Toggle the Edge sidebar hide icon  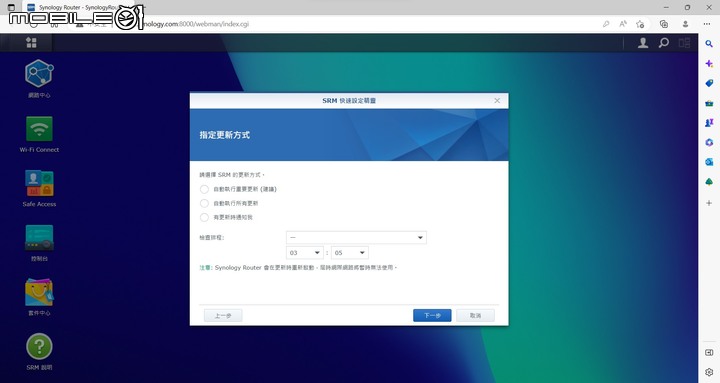709,352
